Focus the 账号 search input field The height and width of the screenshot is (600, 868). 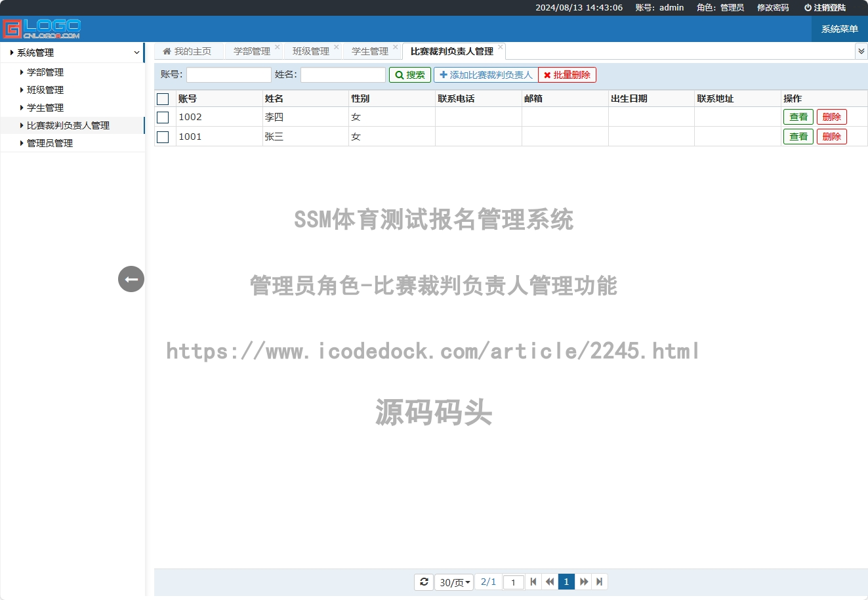point(229,75)
